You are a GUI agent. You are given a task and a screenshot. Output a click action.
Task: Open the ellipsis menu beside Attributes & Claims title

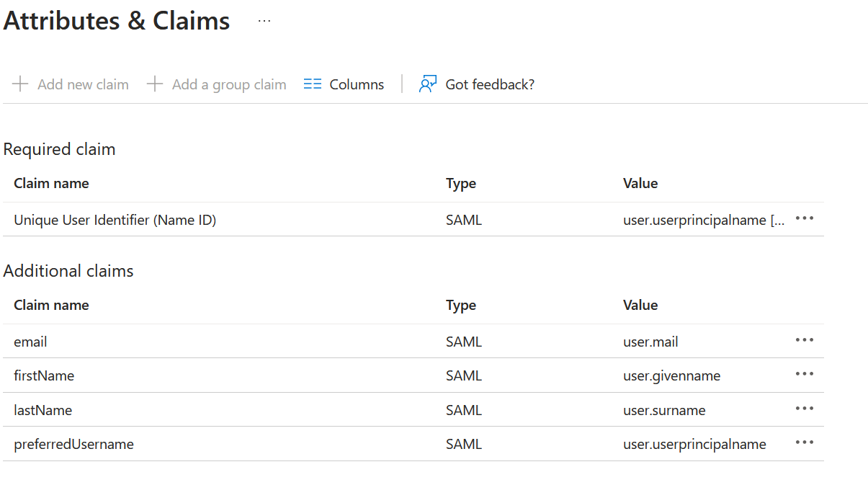point(264,22)
